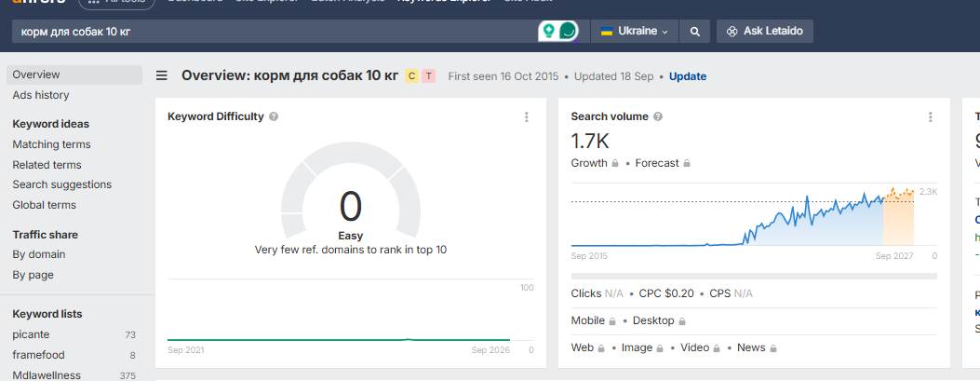The image size is (980, 381).
Task: Open the hamburger menu beside Overview title
Action: [162, 76]
